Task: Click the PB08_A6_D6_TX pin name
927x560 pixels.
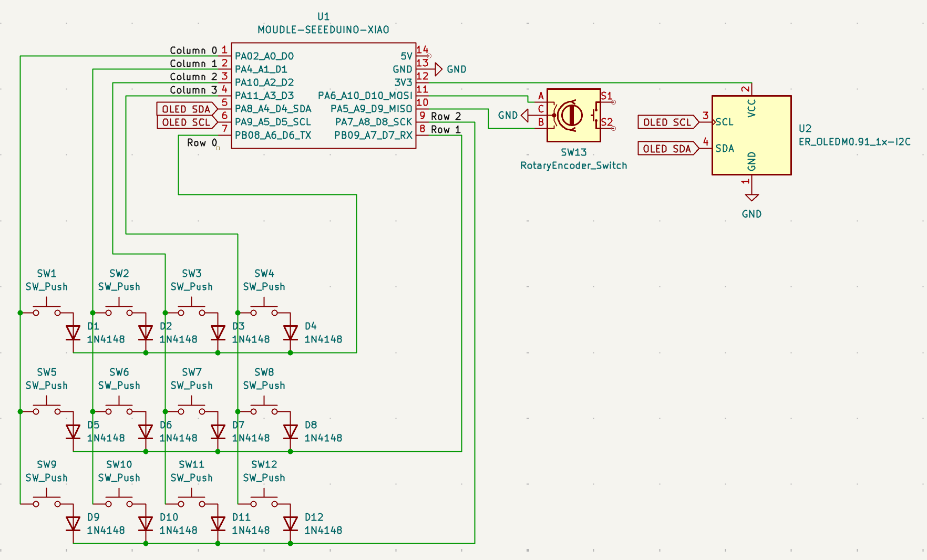Action: (x=273, y=136)
